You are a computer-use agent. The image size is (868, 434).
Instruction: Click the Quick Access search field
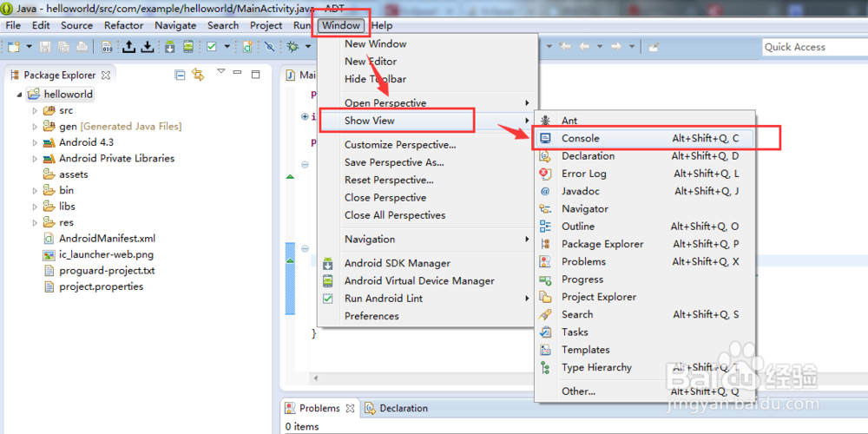pyautogui.click(x=814, y=47)
